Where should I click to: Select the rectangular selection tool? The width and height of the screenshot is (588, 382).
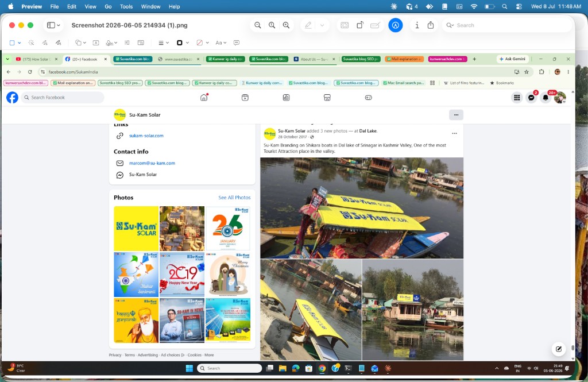12,43
